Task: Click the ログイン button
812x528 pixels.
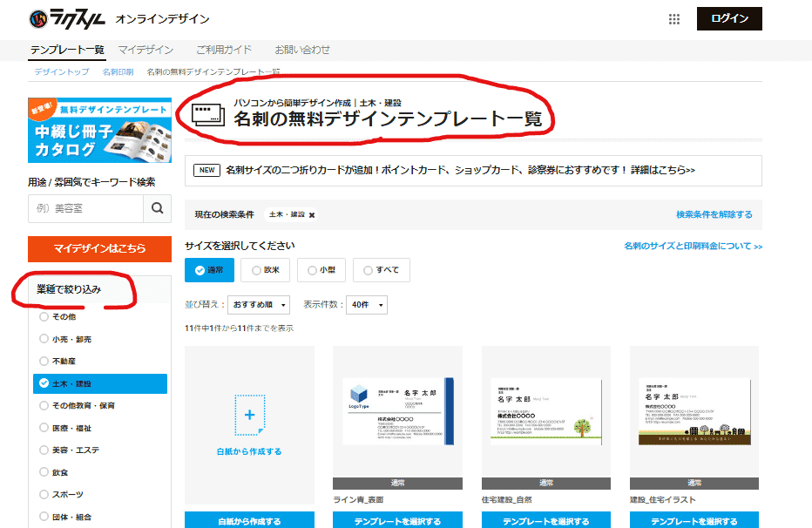Action: pyautogui.click(x=729, y=18)
